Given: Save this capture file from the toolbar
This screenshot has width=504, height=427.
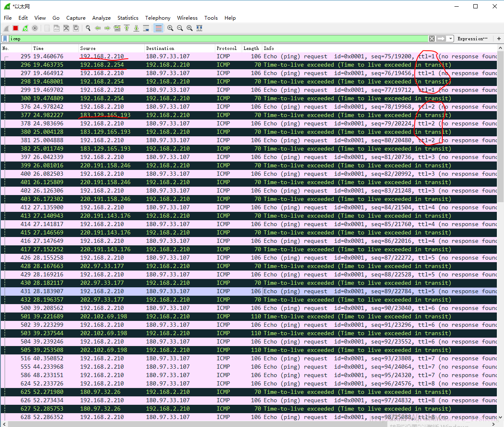Looking at the screenshot, I should point(57,28).
